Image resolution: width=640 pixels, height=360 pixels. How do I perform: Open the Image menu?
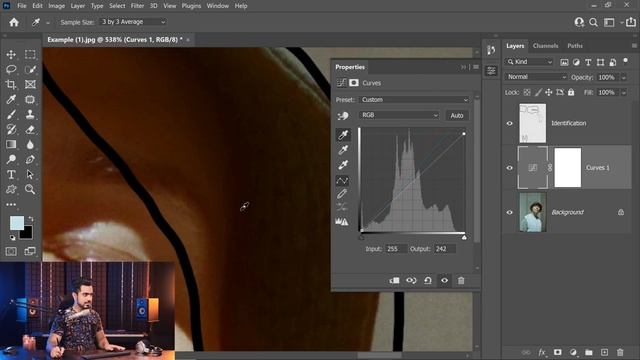click(x=57, y=6)
